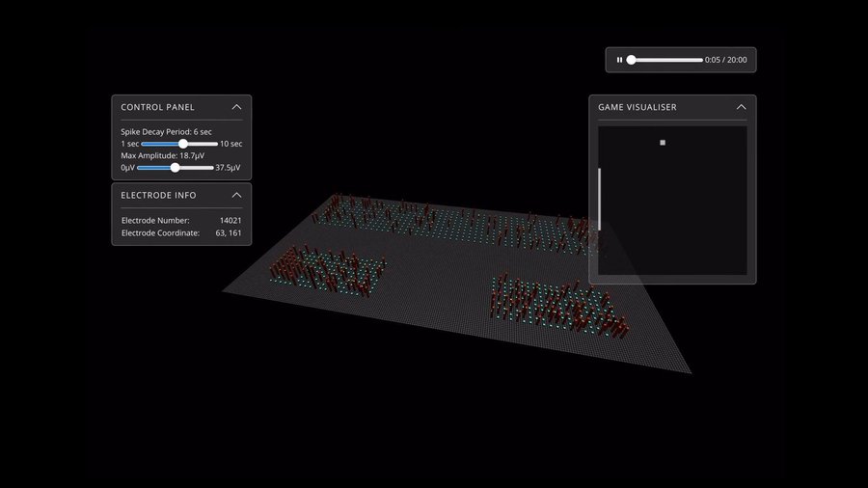Click the 37.5µV maximum amplitude label
The image size is (868, 488).
click(228, 167)
